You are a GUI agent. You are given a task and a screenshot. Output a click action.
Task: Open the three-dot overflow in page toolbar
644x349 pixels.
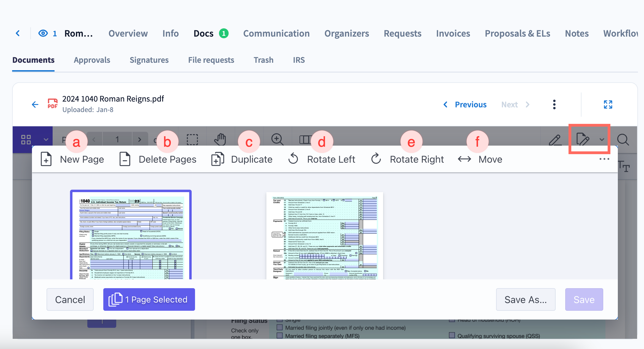604,159
